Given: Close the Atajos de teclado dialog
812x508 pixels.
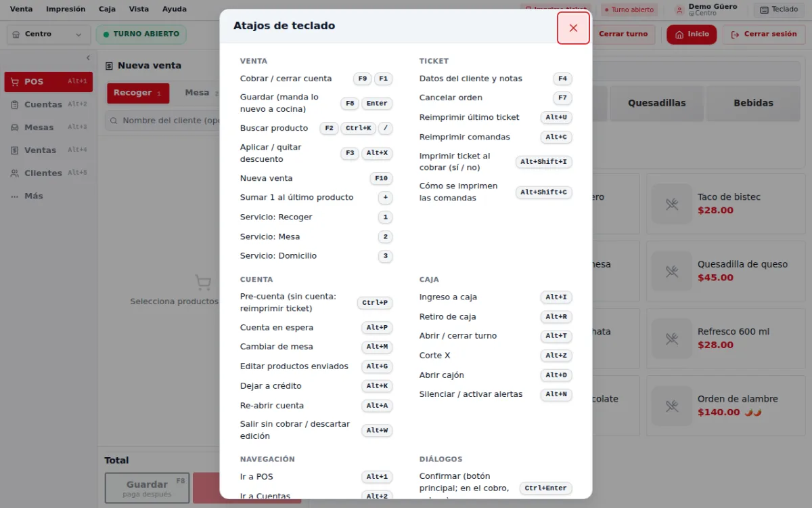Looking at the screenshot, I should pos(573,28).
